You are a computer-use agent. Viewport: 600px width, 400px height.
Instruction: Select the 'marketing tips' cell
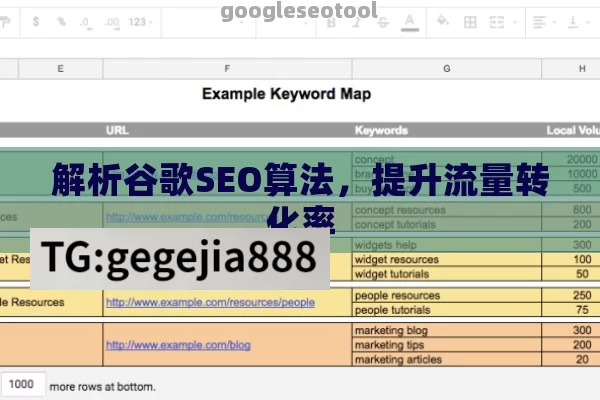(x=447, y=345)
